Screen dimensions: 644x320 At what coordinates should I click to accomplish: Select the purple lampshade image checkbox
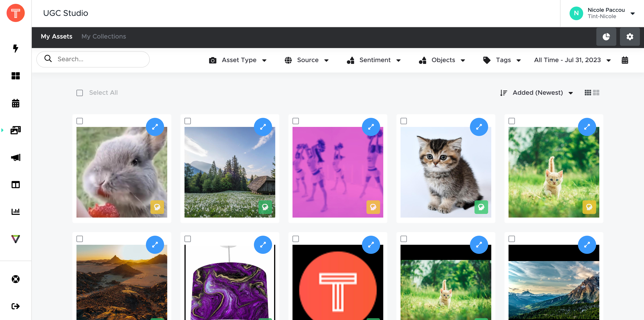[x=188, y=239]
